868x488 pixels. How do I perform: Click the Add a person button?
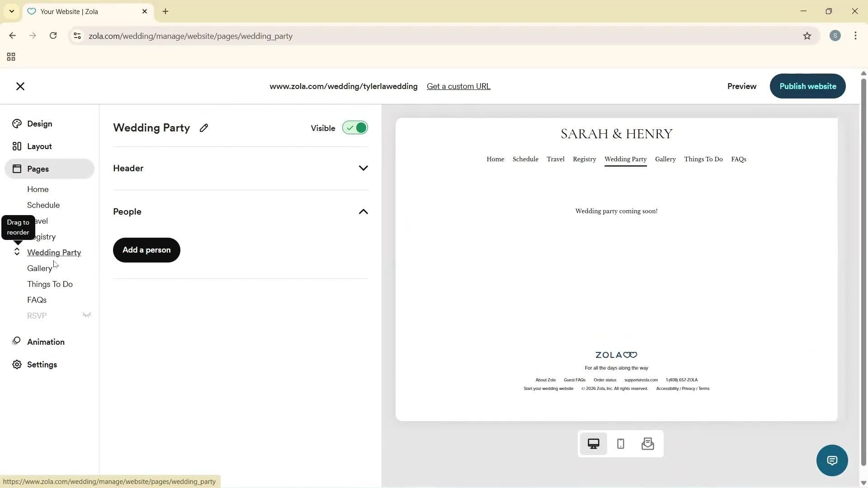pos(146,250)
